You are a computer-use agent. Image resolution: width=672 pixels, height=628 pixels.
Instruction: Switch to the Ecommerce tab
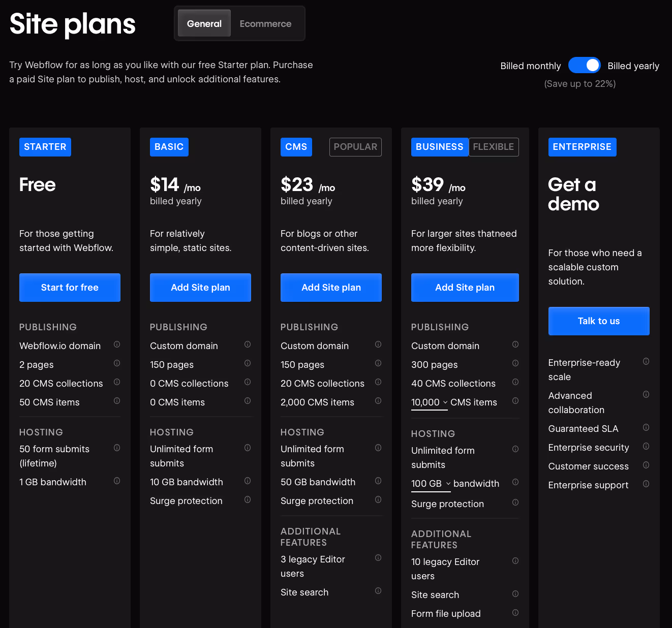tap(265, 23)
